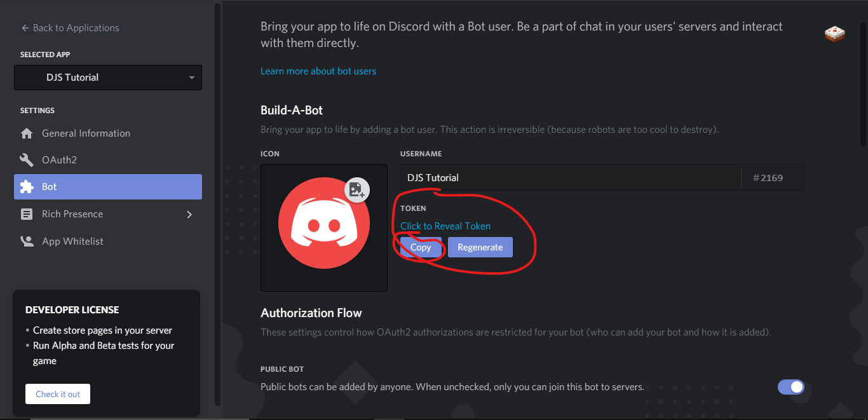Screen dimensions: 868x420
Task: Regenerate the bot token
Action: (480, 247)
